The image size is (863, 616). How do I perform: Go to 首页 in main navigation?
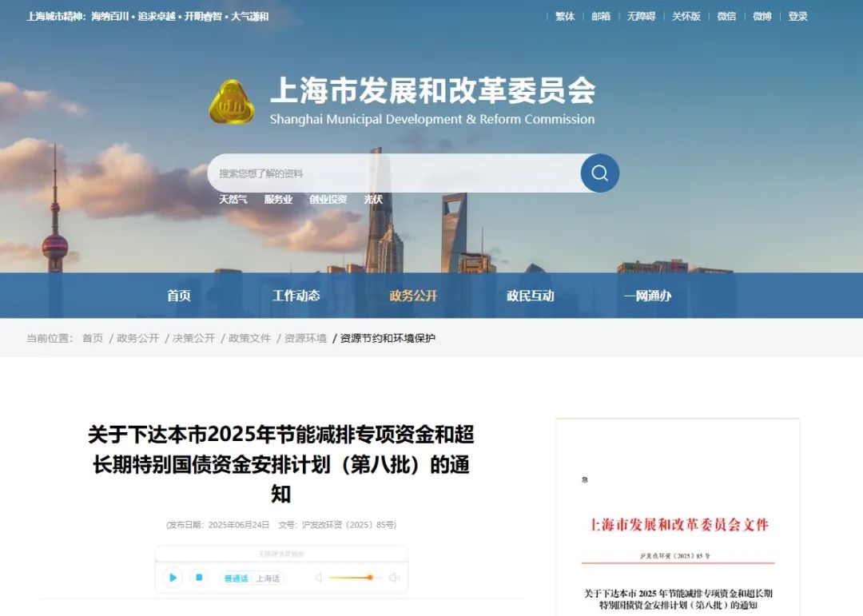tap(179, 296)
